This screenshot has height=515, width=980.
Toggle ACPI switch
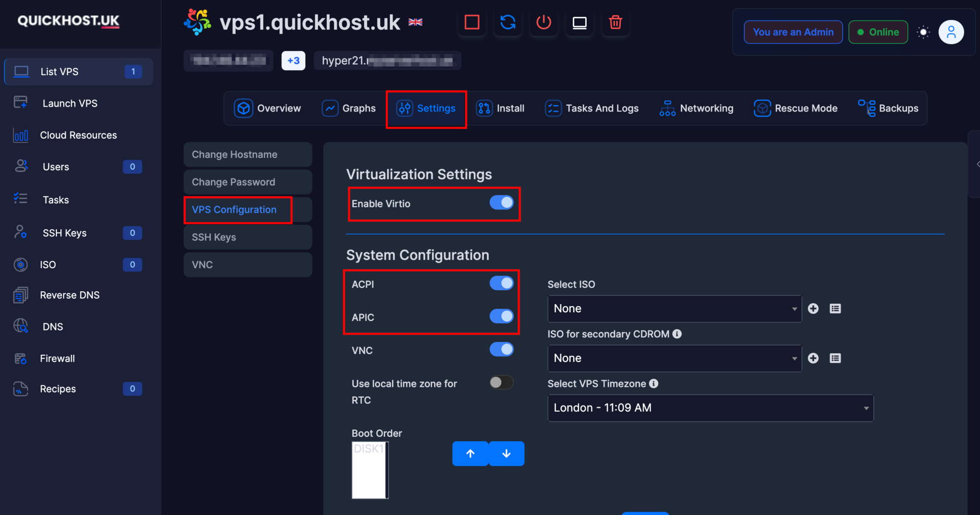(501, 284)
